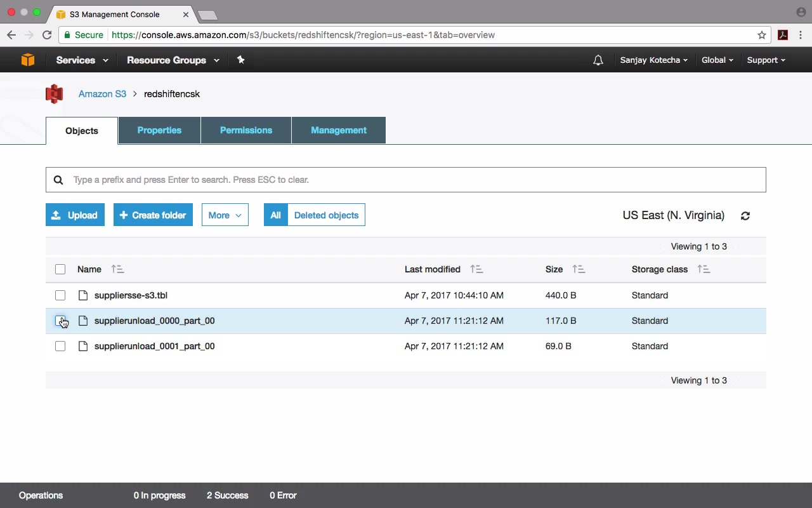Bookmark this page with the star icon
This screenshot has height=508, width=812.
coord(762,35)
